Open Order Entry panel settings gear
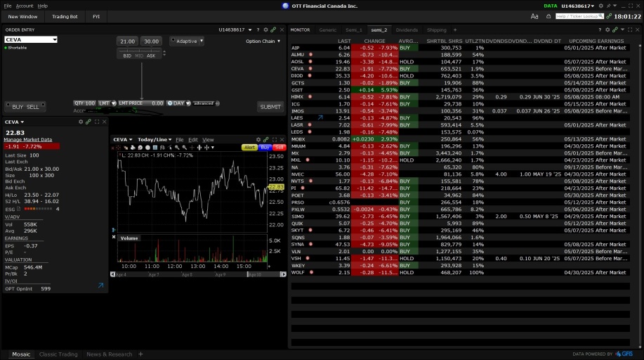644x360 pixels. (265, 30)
